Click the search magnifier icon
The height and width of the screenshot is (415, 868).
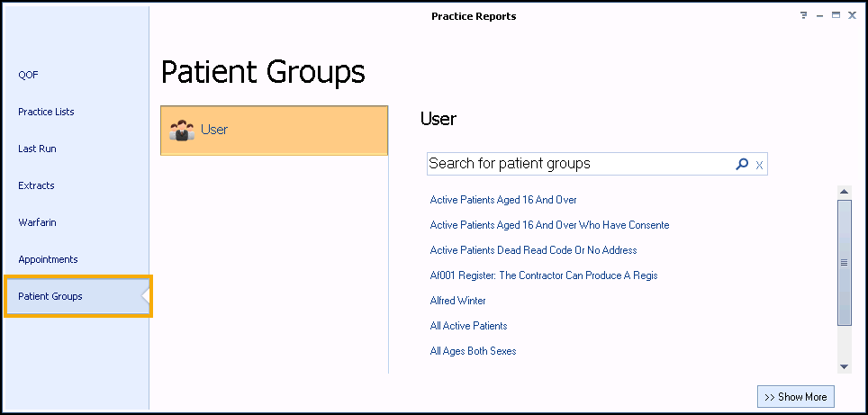tap(742, 164)
